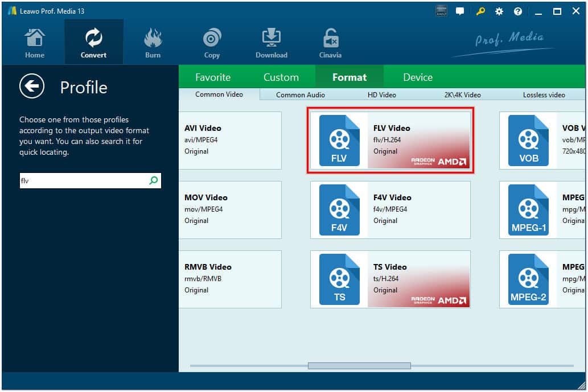Click the search magnifier icon

pyautogui.click(x=153, y=180)
